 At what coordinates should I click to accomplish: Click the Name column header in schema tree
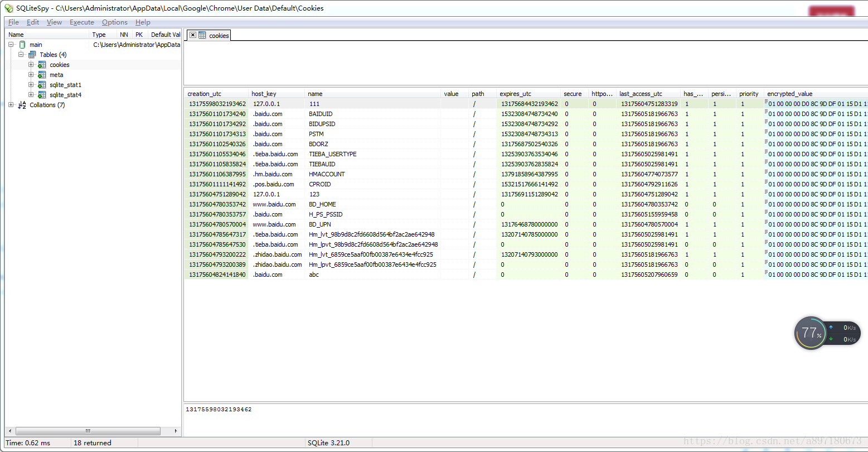[x=47, y=35]
